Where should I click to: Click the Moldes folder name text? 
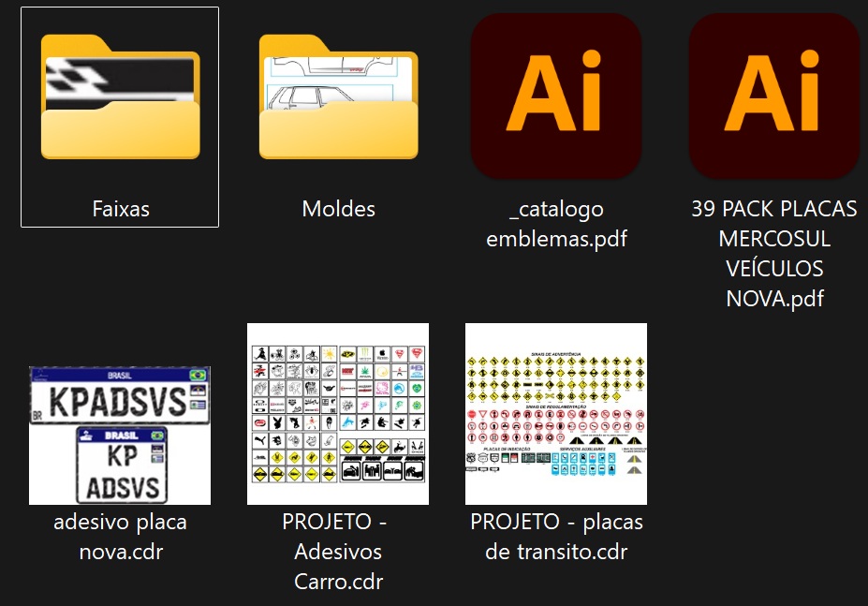[338, 209]
